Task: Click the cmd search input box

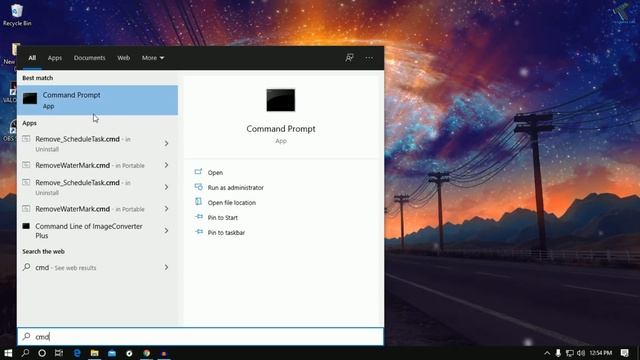Action: (x=200, y=337)
